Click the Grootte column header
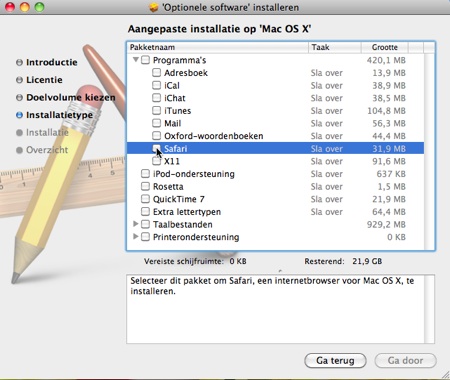This screenshot has height=380, width=450. coord(385,47)
